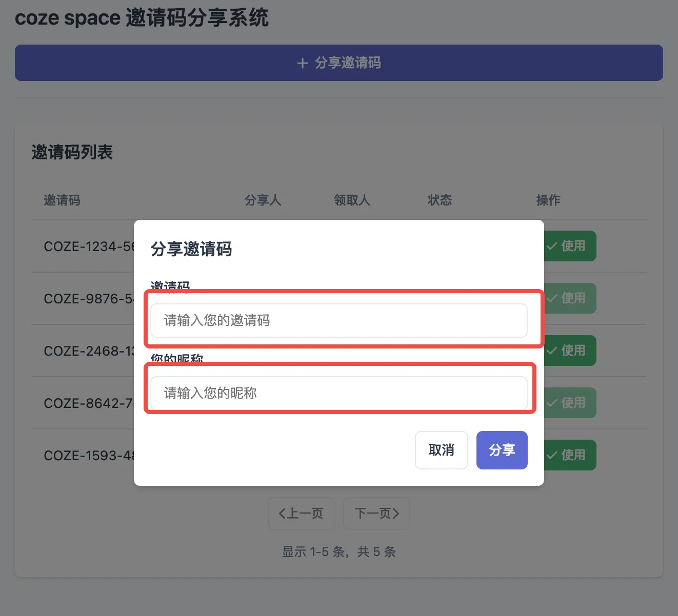Select the COZE-9876 invitation code text
This screenshot has height=616, width=678.
(89, 299)
